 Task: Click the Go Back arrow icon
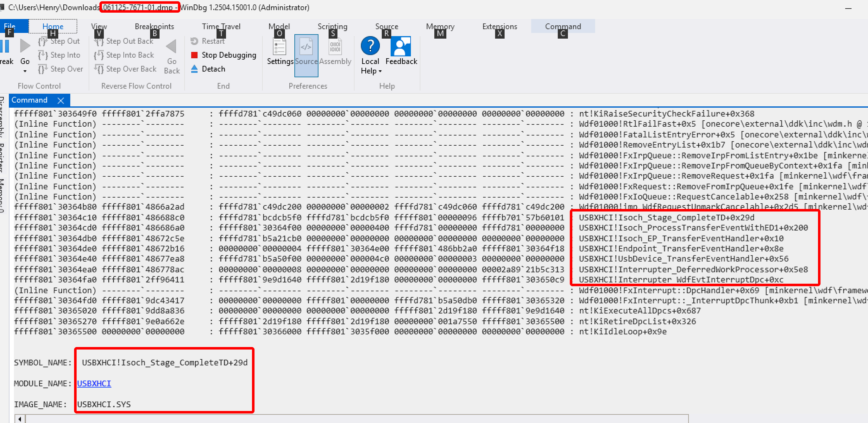171,47
